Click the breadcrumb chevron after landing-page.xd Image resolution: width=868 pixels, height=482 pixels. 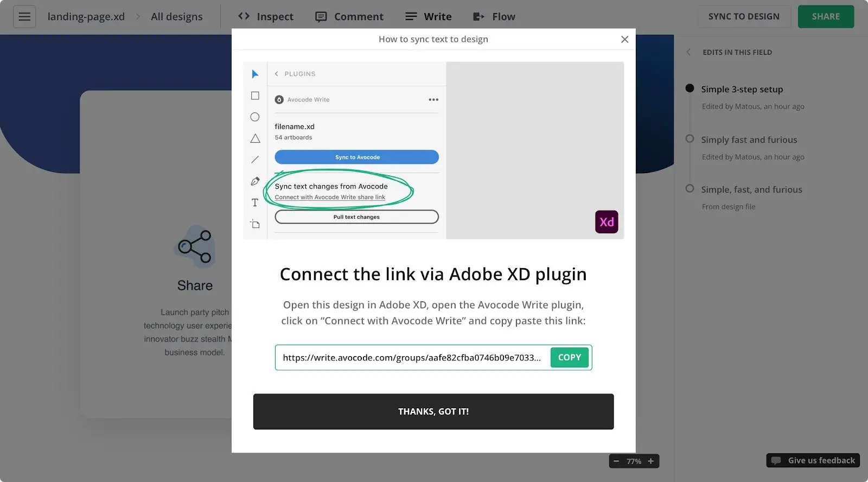(139, 16)
